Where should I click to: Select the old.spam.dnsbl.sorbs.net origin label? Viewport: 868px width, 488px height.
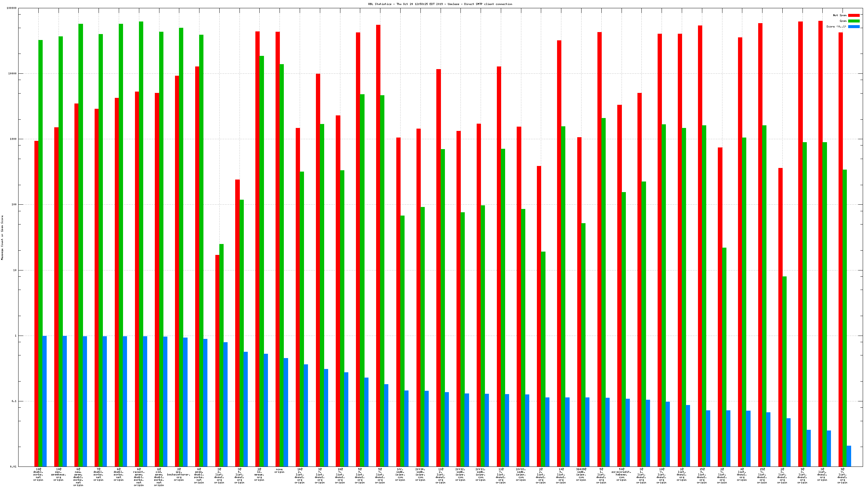tap(159, 477)
